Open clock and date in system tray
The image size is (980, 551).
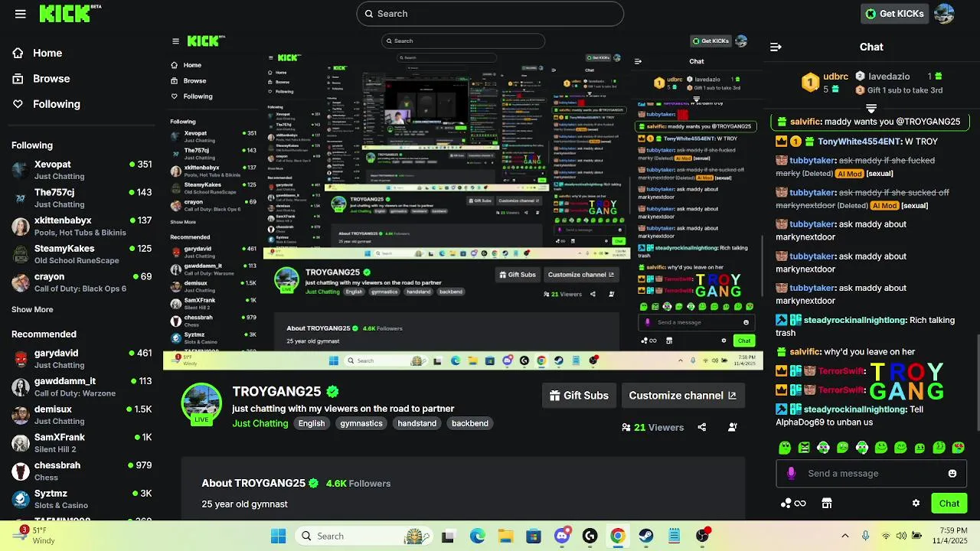(x=952, y=535)
